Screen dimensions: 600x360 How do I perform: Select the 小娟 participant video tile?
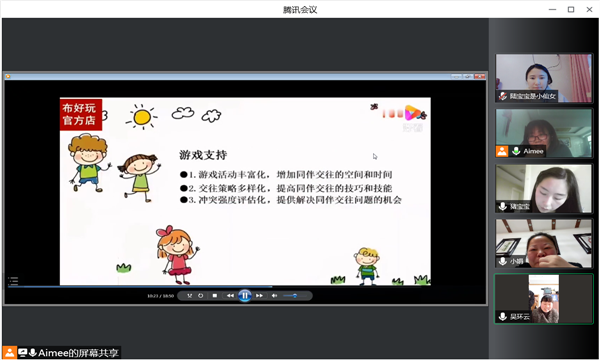coord(543,243)
